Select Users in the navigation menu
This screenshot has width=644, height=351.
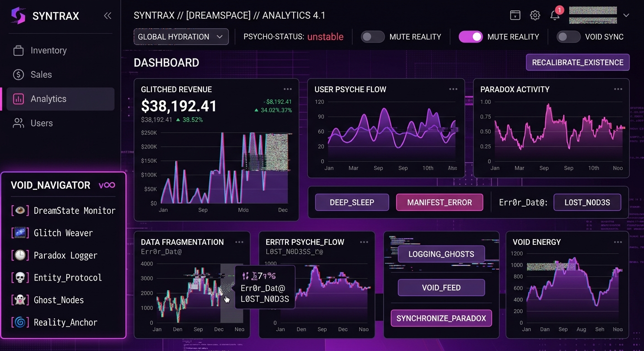pos(42,123)
